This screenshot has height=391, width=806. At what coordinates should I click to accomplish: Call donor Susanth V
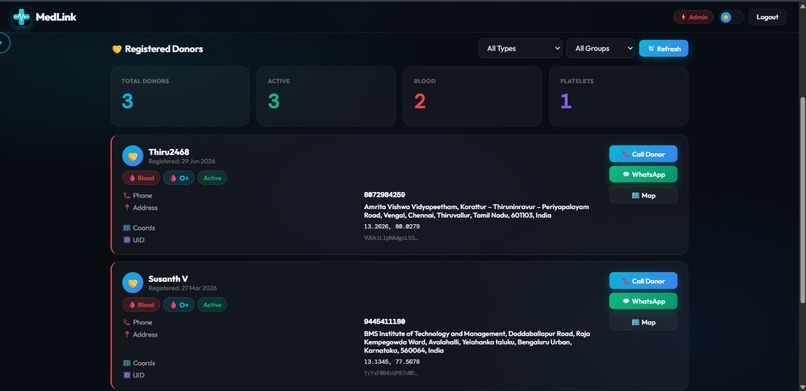pos(643,281)
